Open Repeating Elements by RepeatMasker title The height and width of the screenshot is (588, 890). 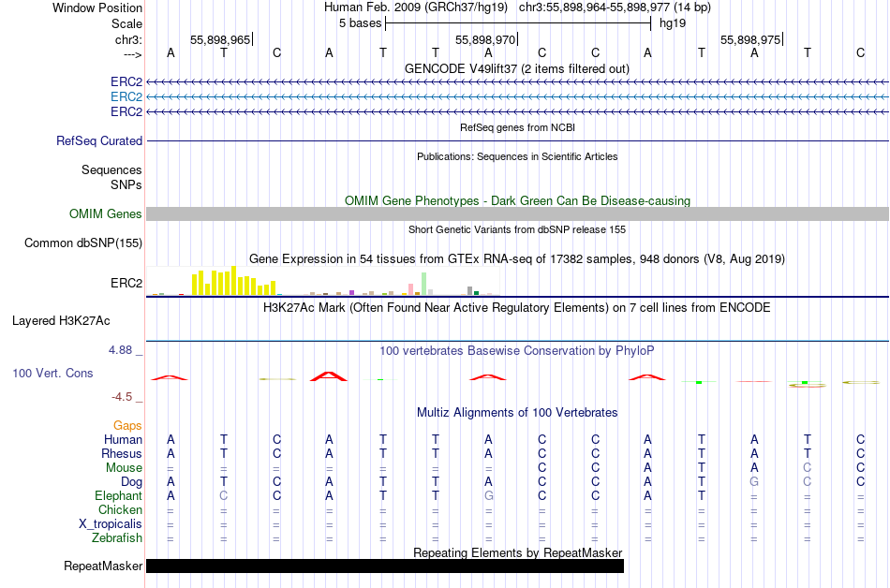coord(517,552)
